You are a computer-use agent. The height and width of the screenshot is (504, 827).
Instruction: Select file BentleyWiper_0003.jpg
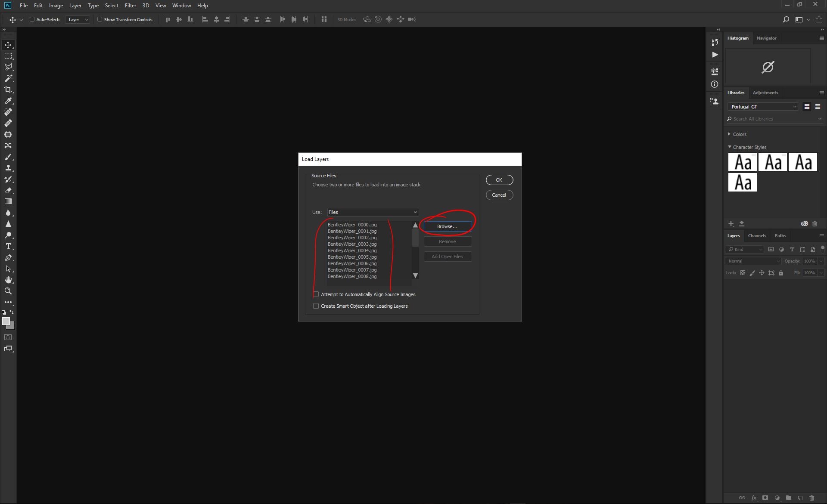[x=352, y=244]
